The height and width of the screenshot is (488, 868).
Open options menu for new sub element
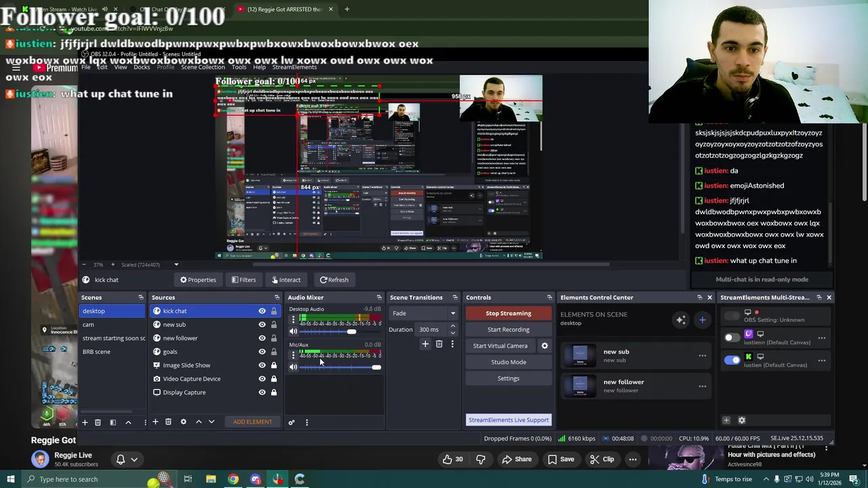703,356
